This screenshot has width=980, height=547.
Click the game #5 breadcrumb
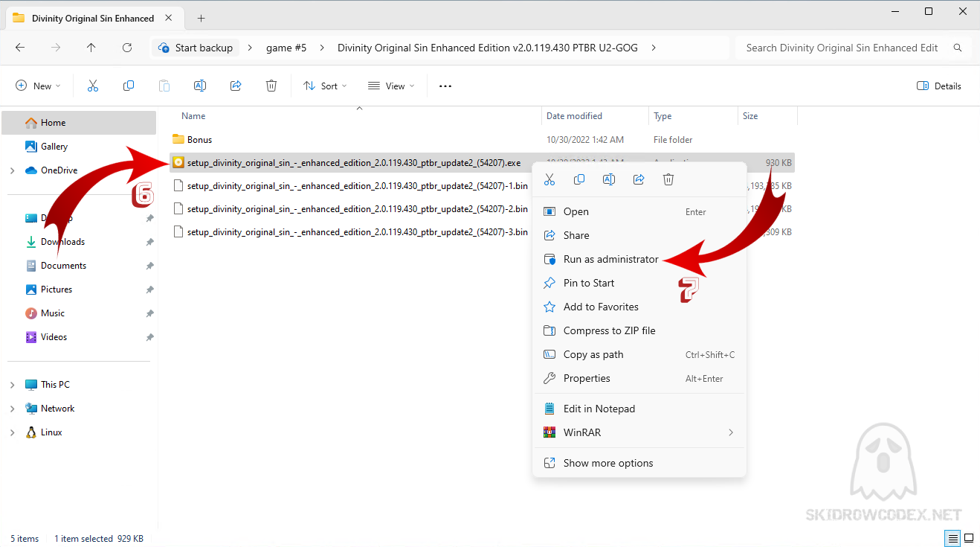286,48
